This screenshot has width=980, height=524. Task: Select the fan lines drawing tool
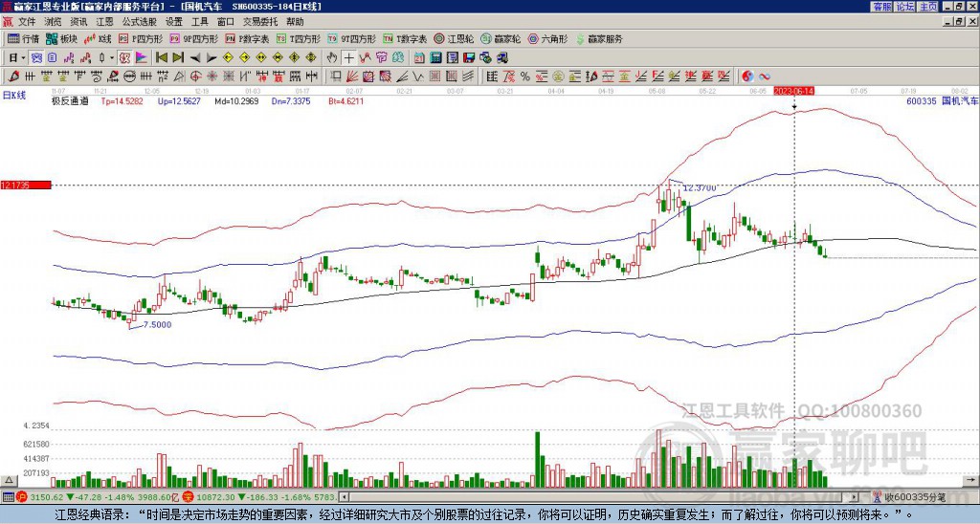[352, 76]
